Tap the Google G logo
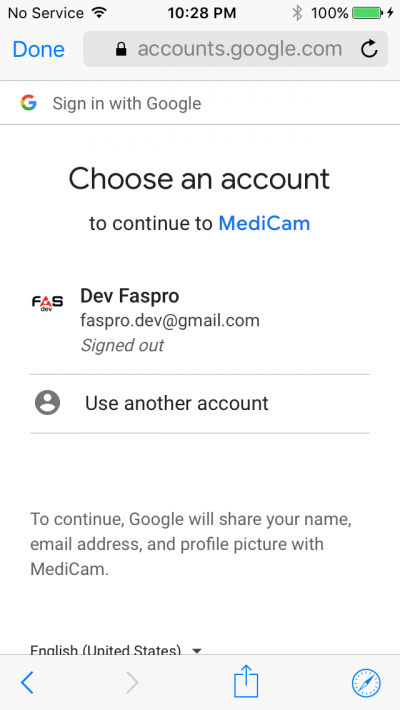Viewport: 400px width, 710px height. 29,103
